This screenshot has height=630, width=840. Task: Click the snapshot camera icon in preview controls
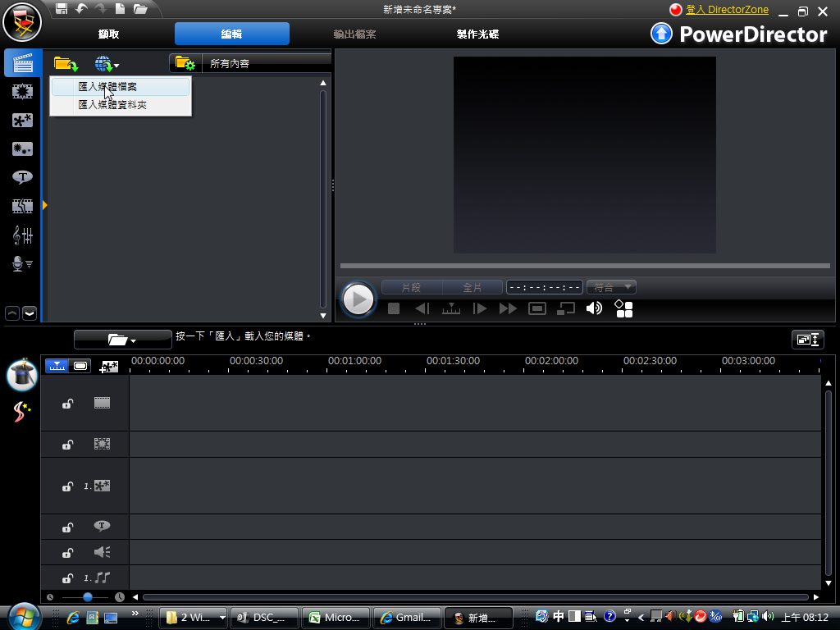coord(537,308)
